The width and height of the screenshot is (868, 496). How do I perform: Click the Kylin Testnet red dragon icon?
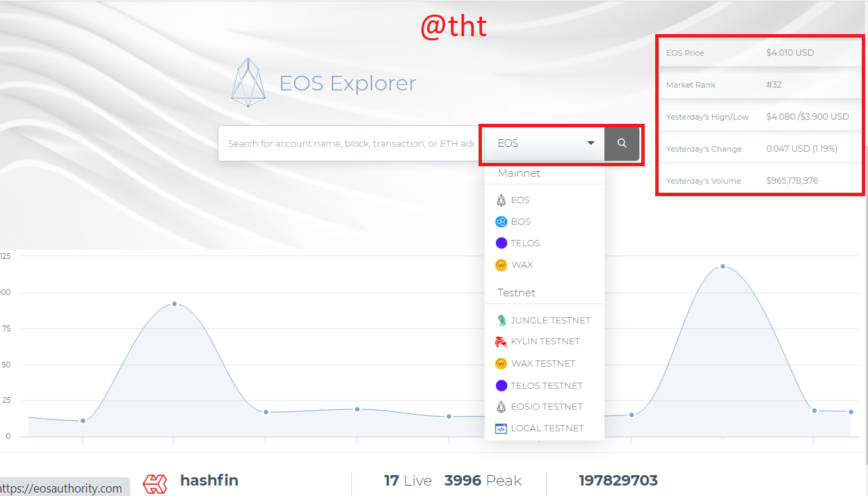pos(501,342)
